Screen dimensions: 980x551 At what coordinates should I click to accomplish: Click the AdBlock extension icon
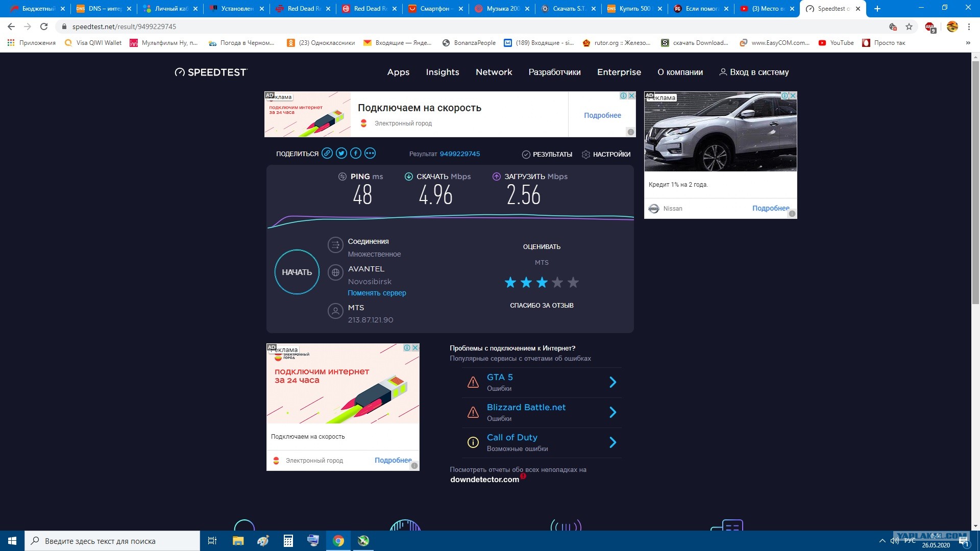(x=930, y=27)
